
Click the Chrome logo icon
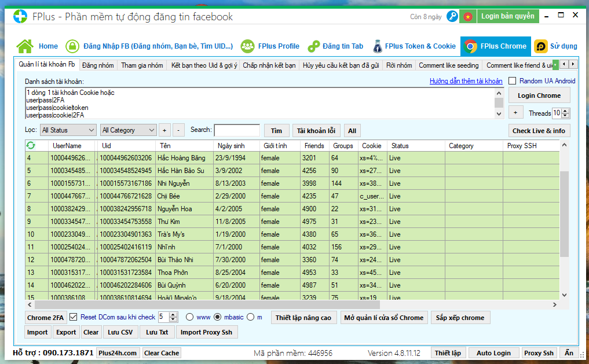tap(470, 46)
